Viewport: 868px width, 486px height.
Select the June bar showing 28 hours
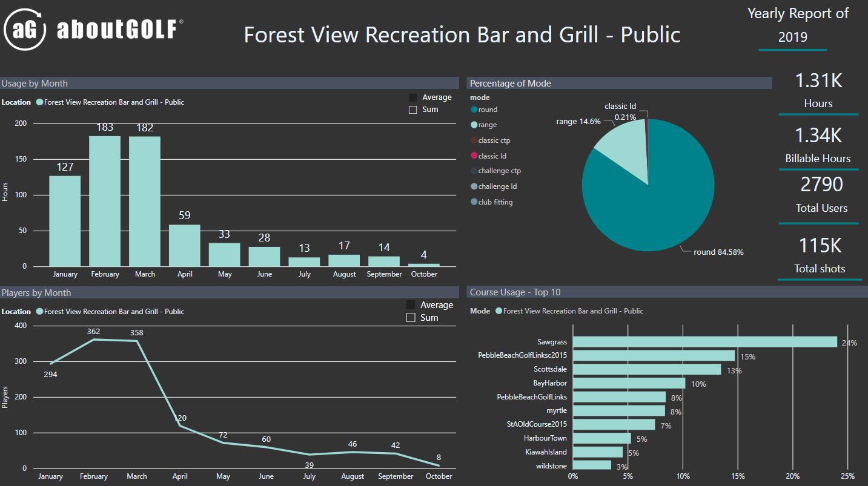264,257
